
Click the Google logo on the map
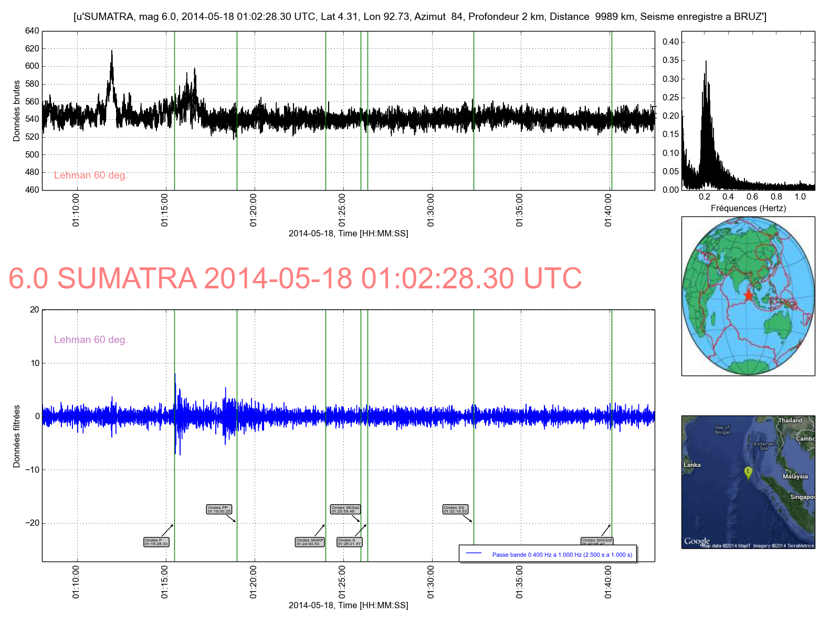[697, 541]
